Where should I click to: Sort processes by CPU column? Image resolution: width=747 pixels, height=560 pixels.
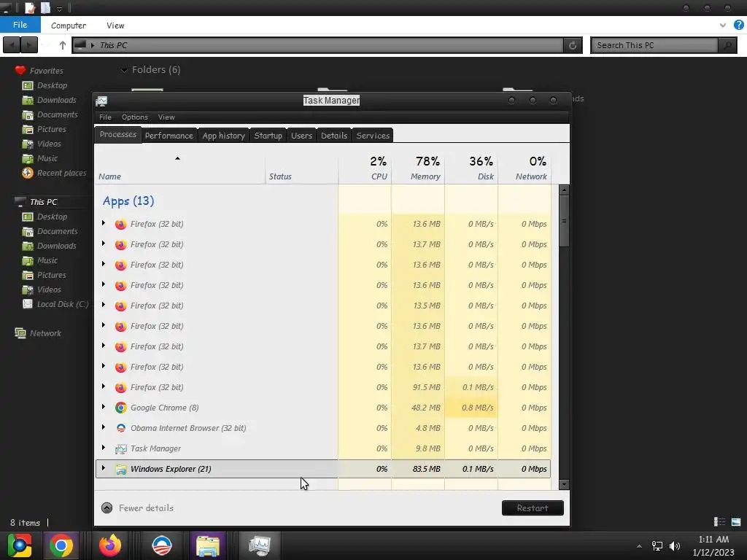coord(365,168)
